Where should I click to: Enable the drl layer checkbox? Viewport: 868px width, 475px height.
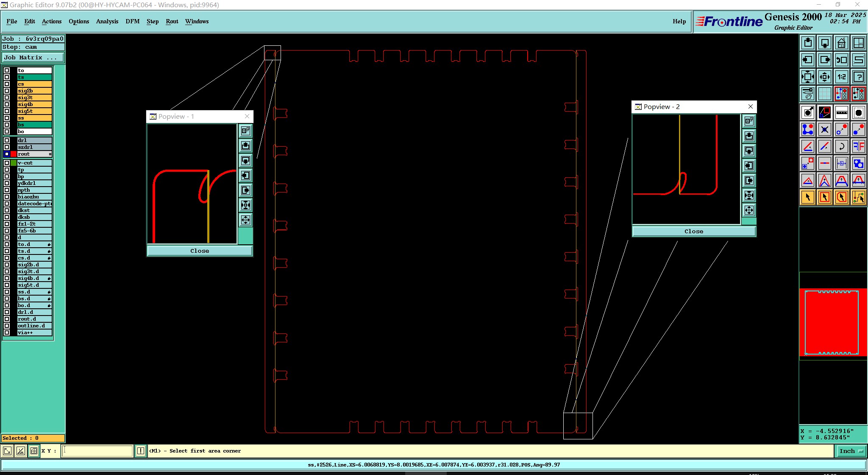7,140
